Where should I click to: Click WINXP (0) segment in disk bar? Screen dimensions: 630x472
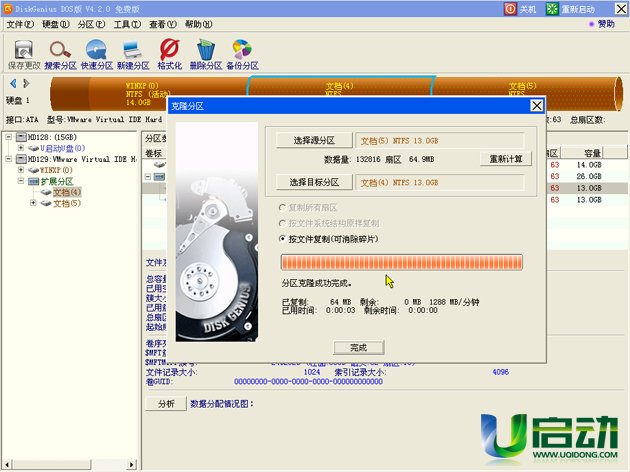pyautogui.click(x=147, y=94)
